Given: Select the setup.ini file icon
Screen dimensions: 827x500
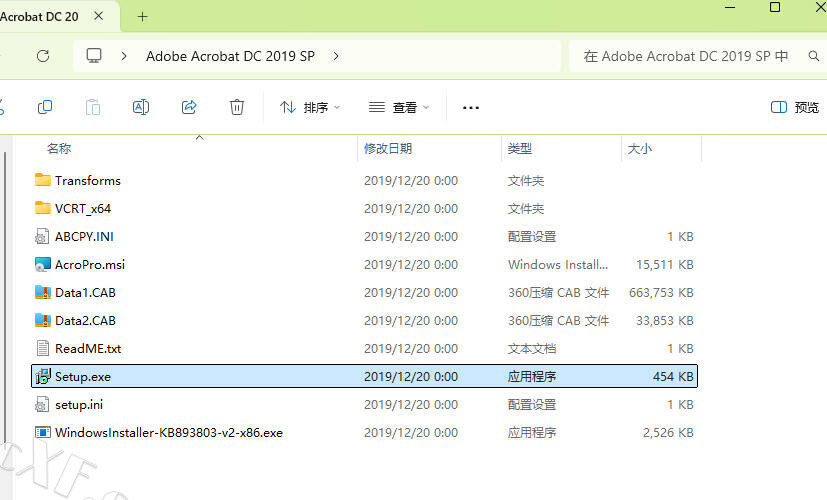Looking at the screenshot, I should (43, 405).
